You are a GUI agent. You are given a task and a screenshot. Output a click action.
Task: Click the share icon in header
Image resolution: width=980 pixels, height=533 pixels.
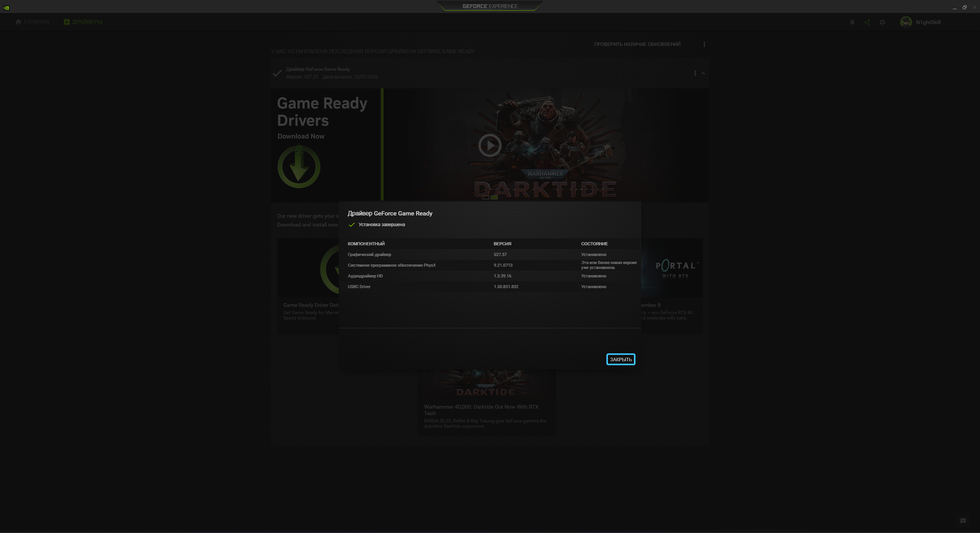click(867, 22)
